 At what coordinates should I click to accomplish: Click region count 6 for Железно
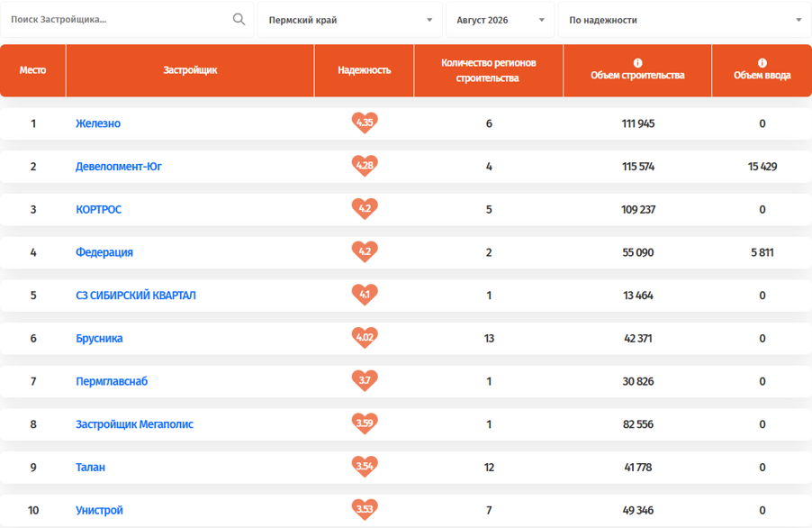coord(489,123)
